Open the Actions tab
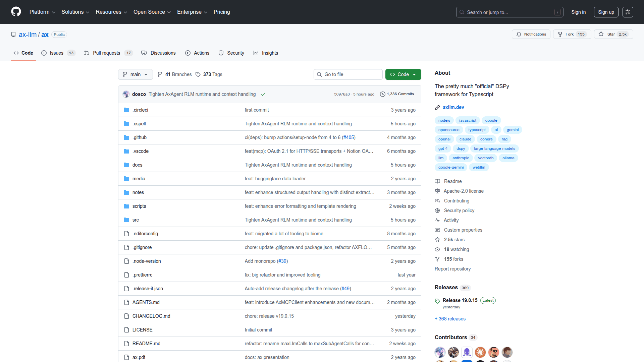This screenshot has width=644, height=362. [x=197, y=53]
